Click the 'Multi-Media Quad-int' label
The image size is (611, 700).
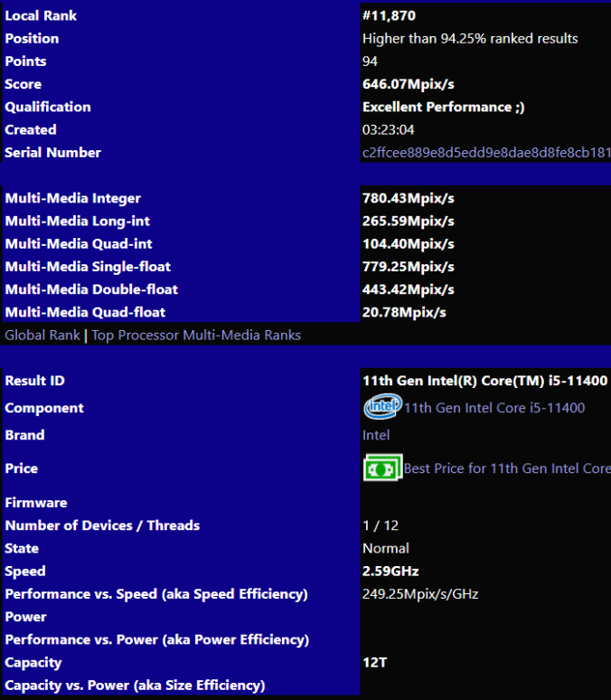point(79,244)
